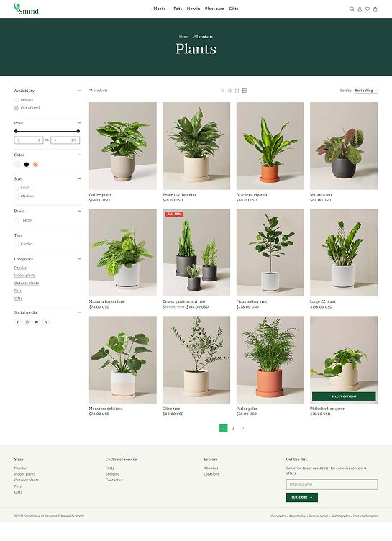Click the Enter your email field

click(x=332, y=484)
